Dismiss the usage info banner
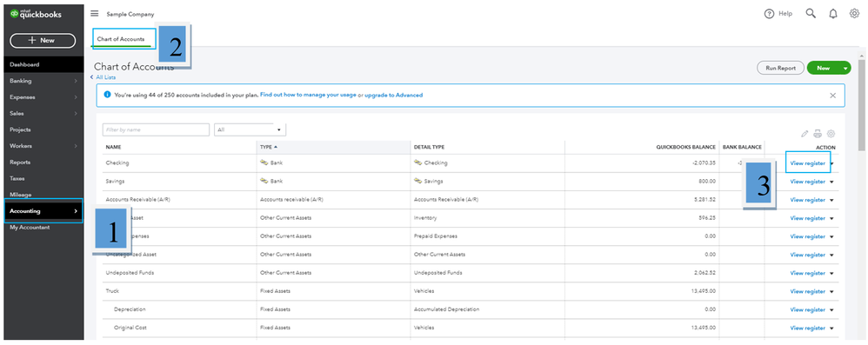 point(832,95)
